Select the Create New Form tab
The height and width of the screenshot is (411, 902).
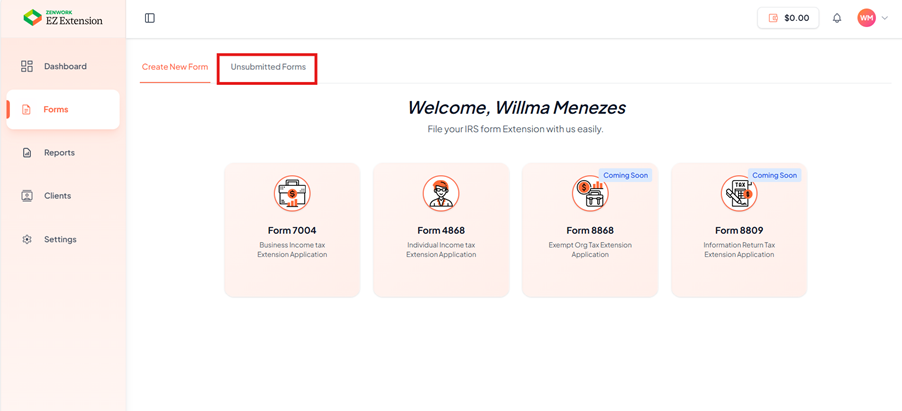point(175,67)
